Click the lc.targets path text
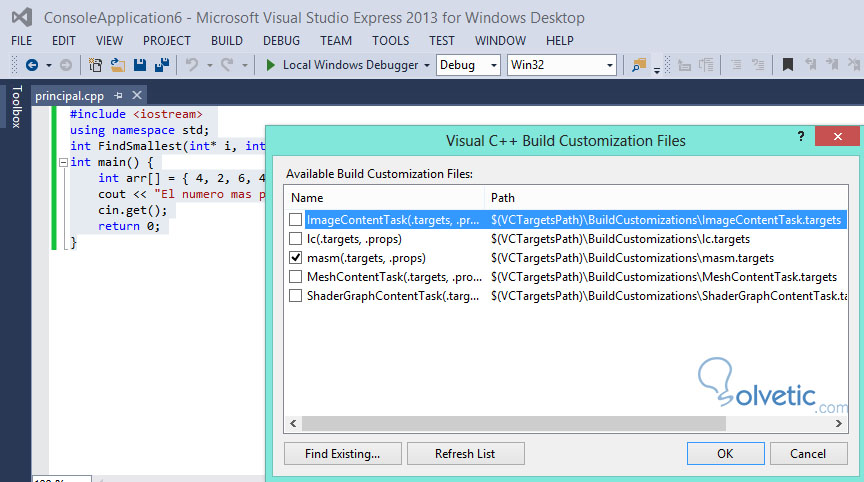Screen dimensions: 864x482 tap(620, 239)
